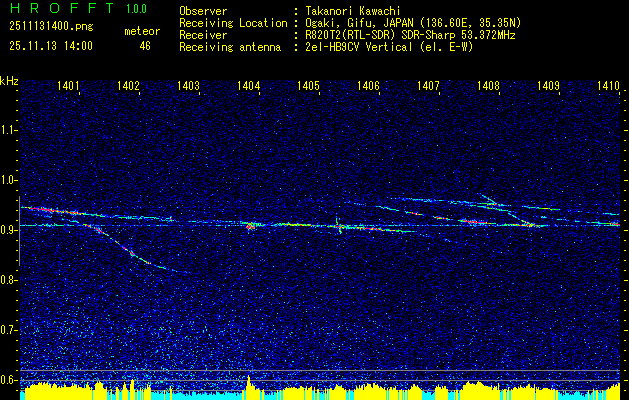This screenshot has width=629, height=400.
Task: Click the 1403 time marker
Action: pyautogui.click(x=188, y=85)
